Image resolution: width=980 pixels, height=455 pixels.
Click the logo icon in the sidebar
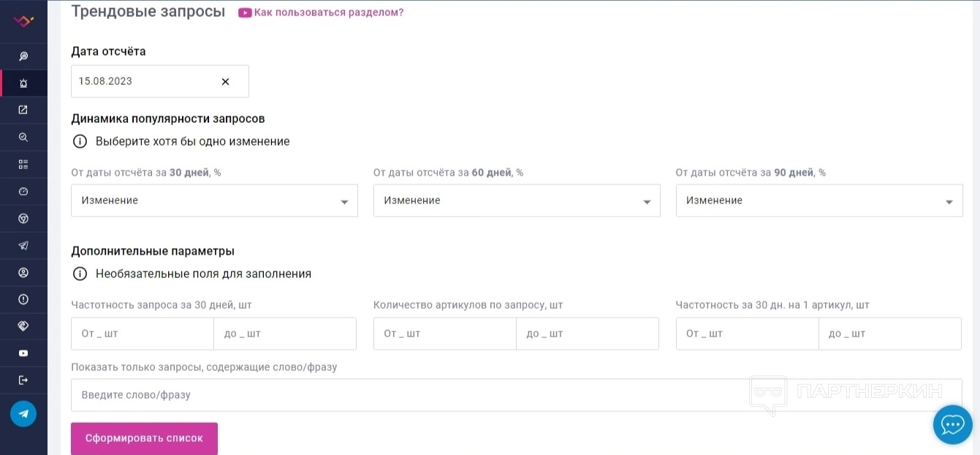23,21
